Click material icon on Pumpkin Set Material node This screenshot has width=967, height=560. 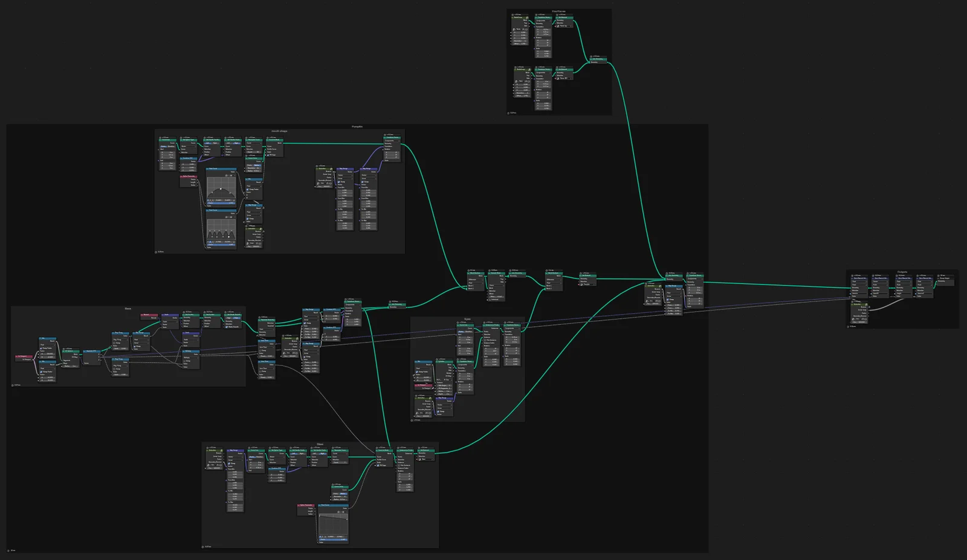[580, 284]
